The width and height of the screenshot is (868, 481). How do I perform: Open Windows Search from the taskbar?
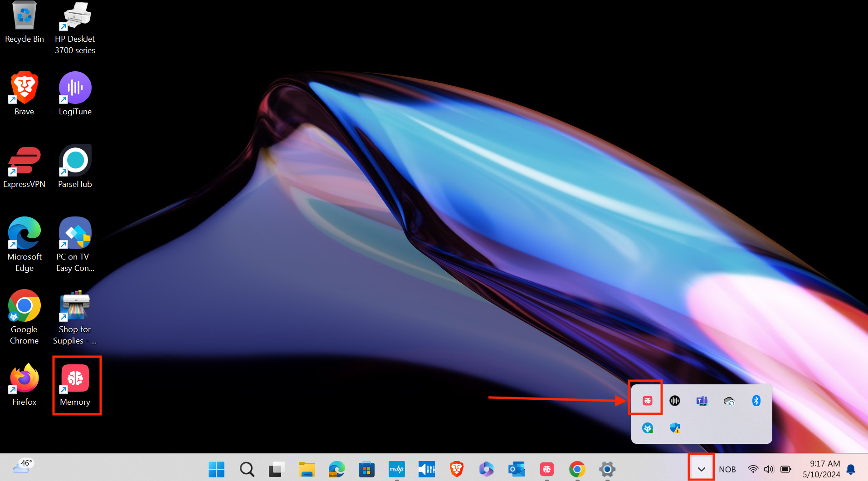tap(247, 469)
